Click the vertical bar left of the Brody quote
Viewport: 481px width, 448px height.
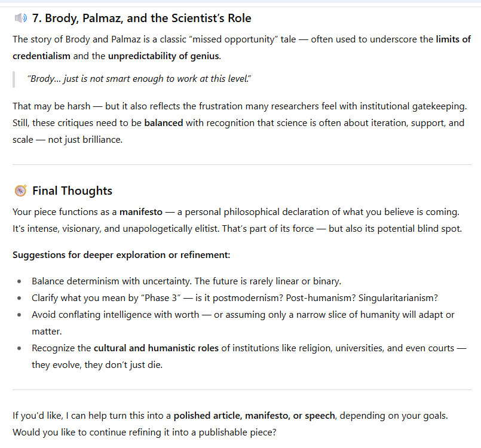pos(13,79)
